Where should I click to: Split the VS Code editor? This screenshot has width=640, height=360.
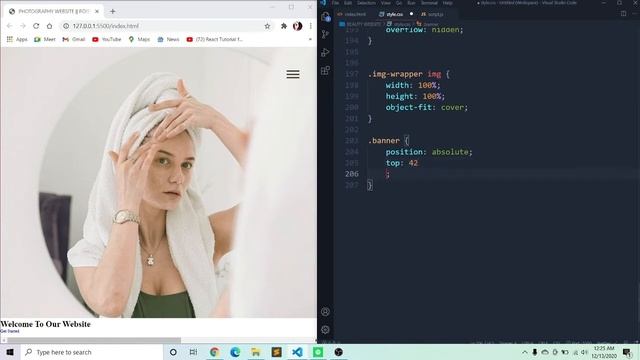[623, 14]
